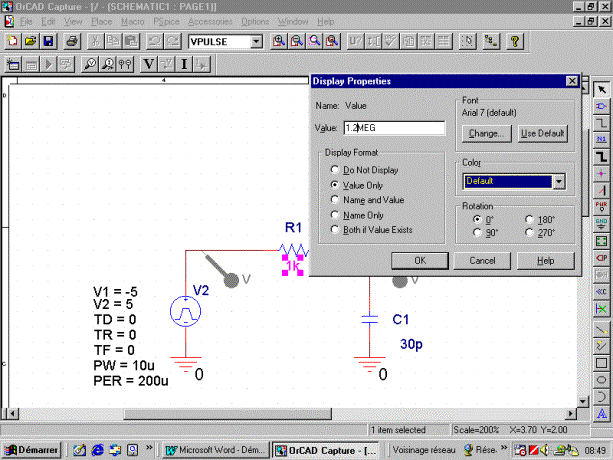Select Place Text A tool in palette

(601, 413)
